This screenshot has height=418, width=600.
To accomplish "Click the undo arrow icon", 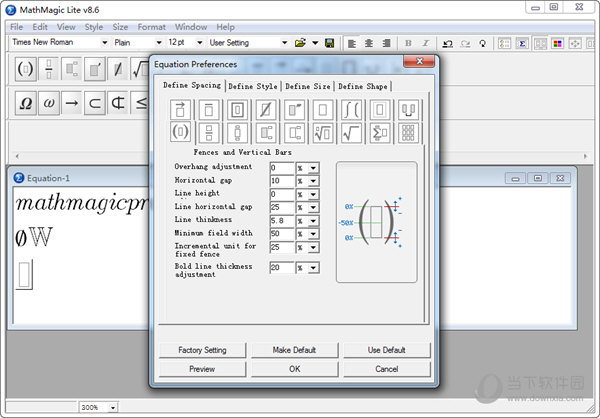I will (447, 43).
